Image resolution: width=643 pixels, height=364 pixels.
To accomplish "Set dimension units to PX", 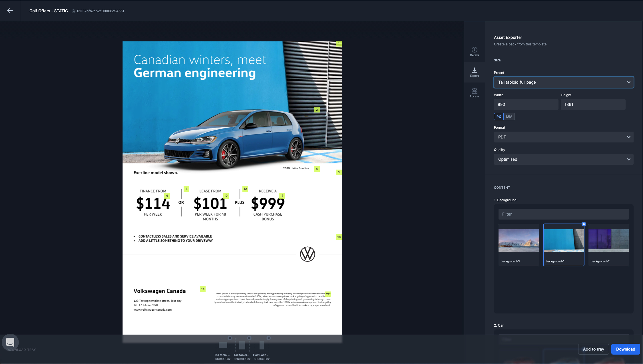I will [499, 116].
